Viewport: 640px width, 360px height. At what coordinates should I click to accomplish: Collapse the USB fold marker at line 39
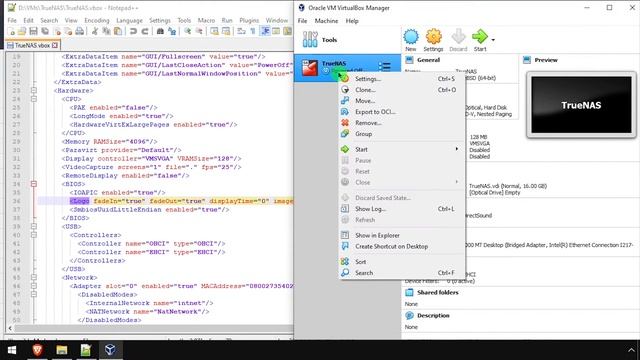(34, 227)
